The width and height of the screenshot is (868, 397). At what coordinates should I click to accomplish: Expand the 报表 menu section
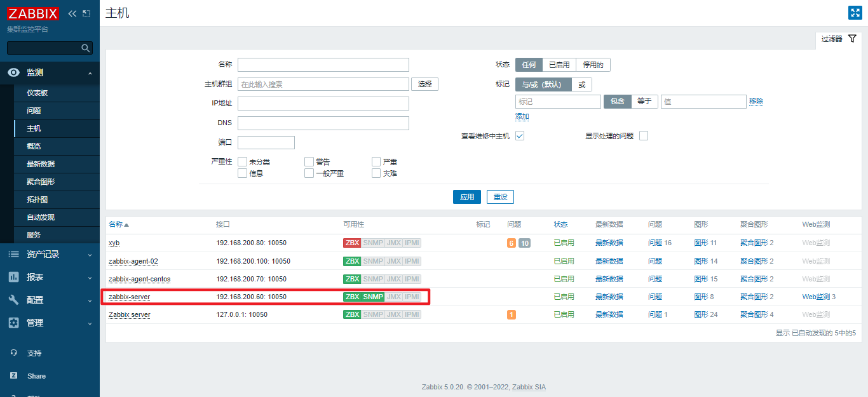pos(90,278)
